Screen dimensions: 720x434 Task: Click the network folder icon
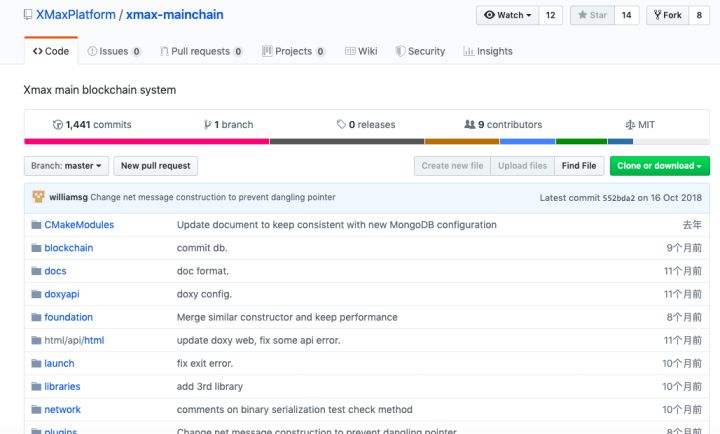pos(36,410)
